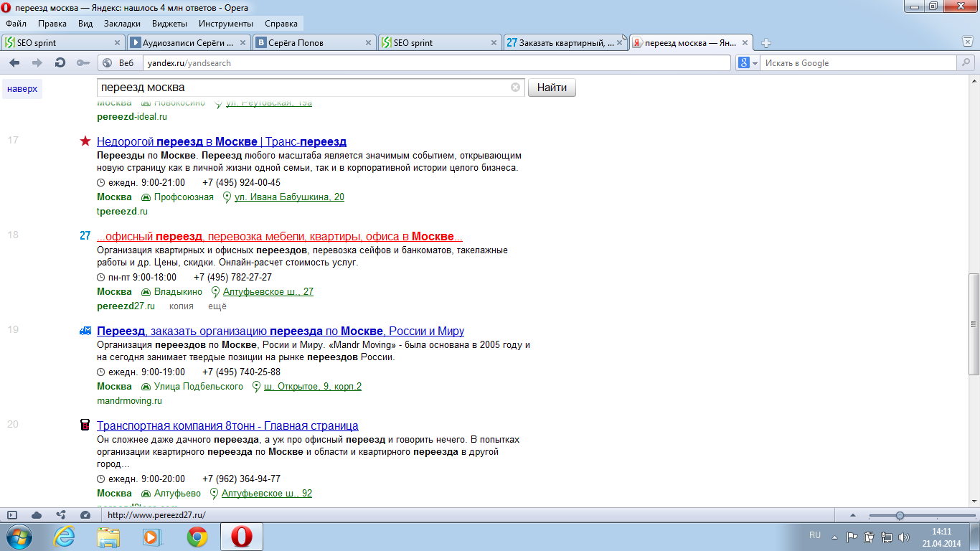Open address ш. Открытое, 9, корп.2
The height and width of the screenshot is (551, 980).
[x=313, y=386]
